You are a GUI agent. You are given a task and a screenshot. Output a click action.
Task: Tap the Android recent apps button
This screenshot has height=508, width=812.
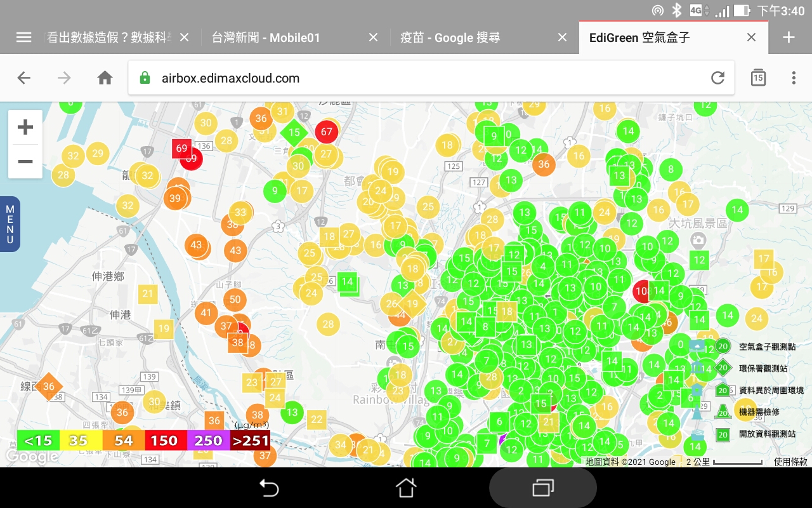tap(542, 488)
